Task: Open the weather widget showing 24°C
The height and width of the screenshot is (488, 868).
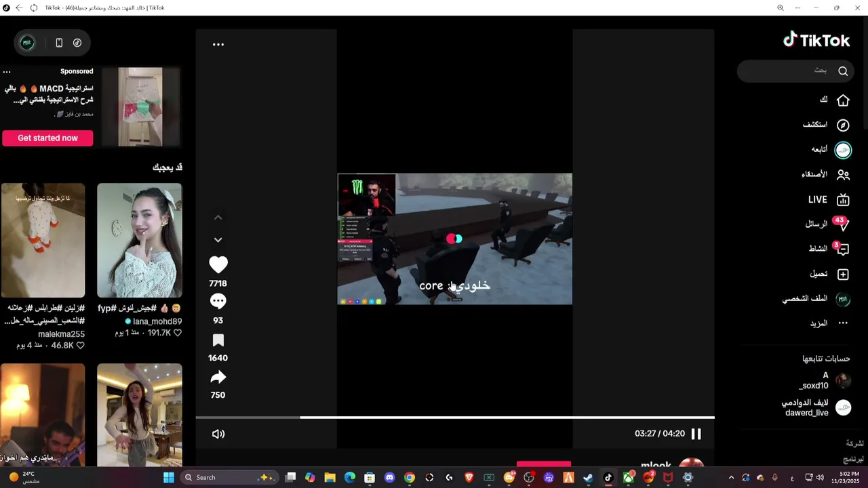Action: 24,478
